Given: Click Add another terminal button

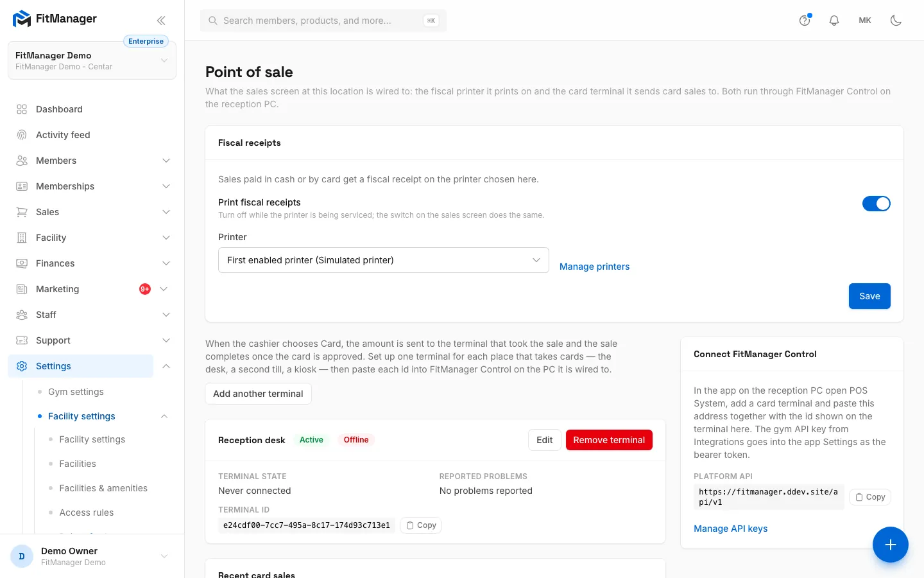Looking at the screenshot, I should (x=258, y=394).
